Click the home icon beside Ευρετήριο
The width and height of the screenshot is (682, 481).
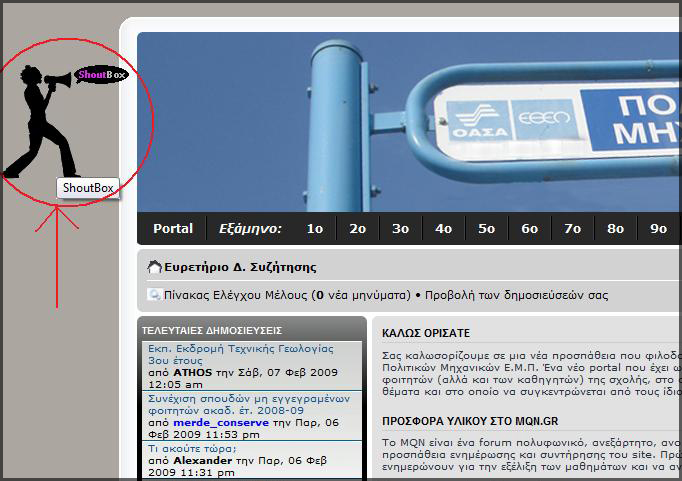pos(154,267)
